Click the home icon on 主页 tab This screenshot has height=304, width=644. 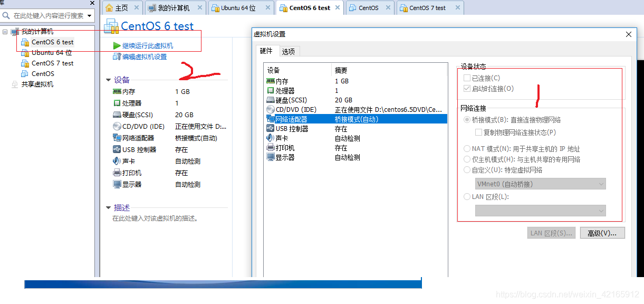coord(109,8)
